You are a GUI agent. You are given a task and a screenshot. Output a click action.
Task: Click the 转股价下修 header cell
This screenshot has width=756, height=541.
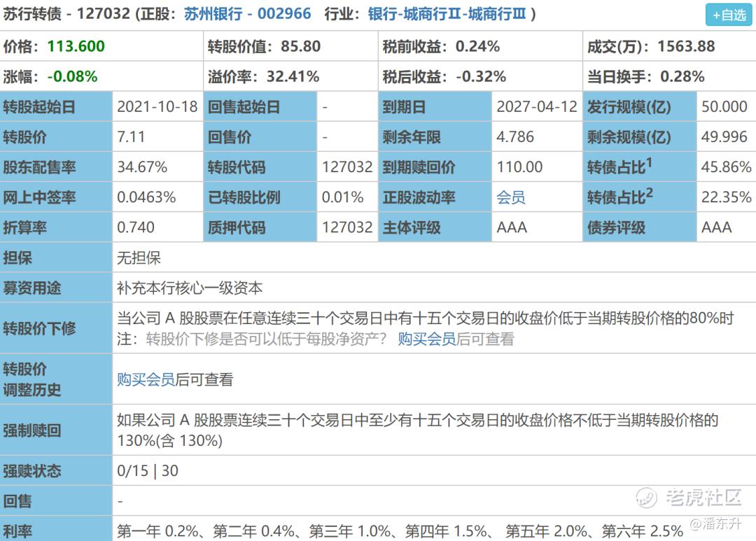click(56, 328)
